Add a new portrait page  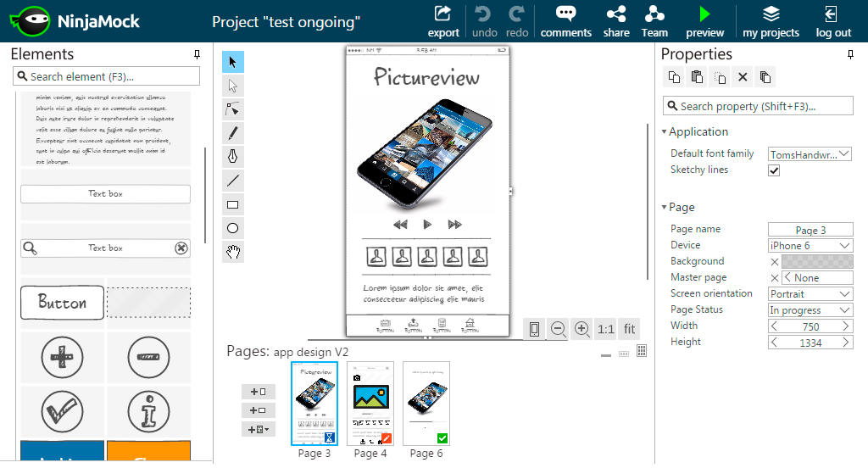[259, 392]
